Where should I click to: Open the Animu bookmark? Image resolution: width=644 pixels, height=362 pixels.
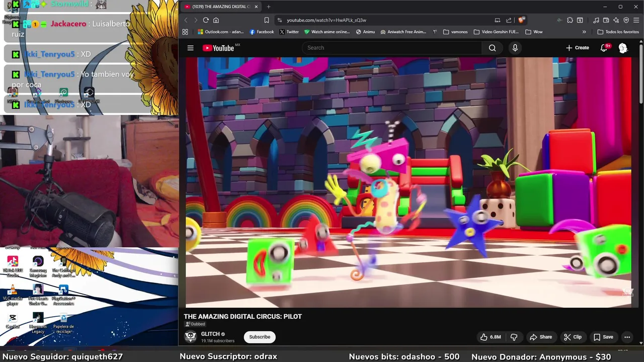click(x=365, y=32)
